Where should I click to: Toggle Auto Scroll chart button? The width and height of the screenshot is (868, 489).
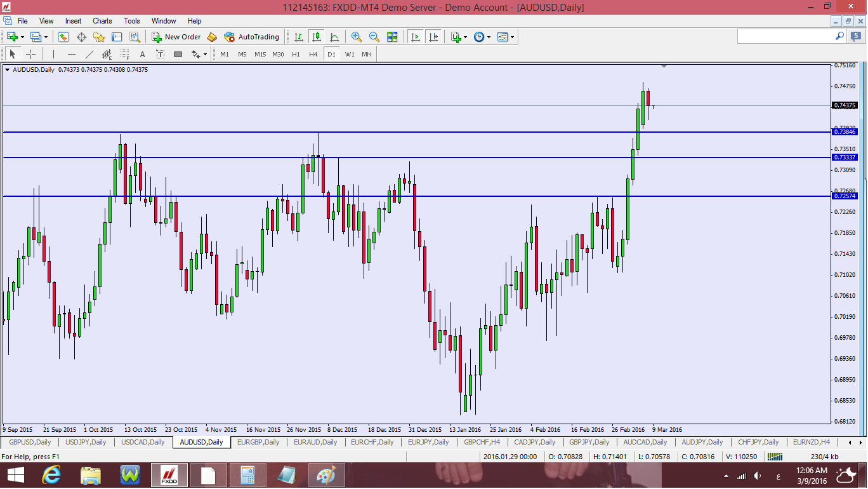(x=416, y=37)
